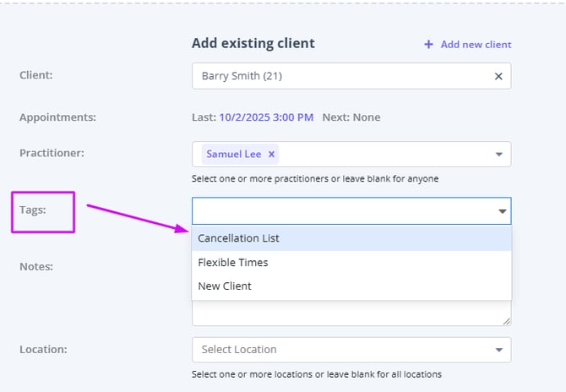Viewport: 566px width, 392px height.
Task: Click the plus icon beside Add new client
Action: [x=428, y=45]
